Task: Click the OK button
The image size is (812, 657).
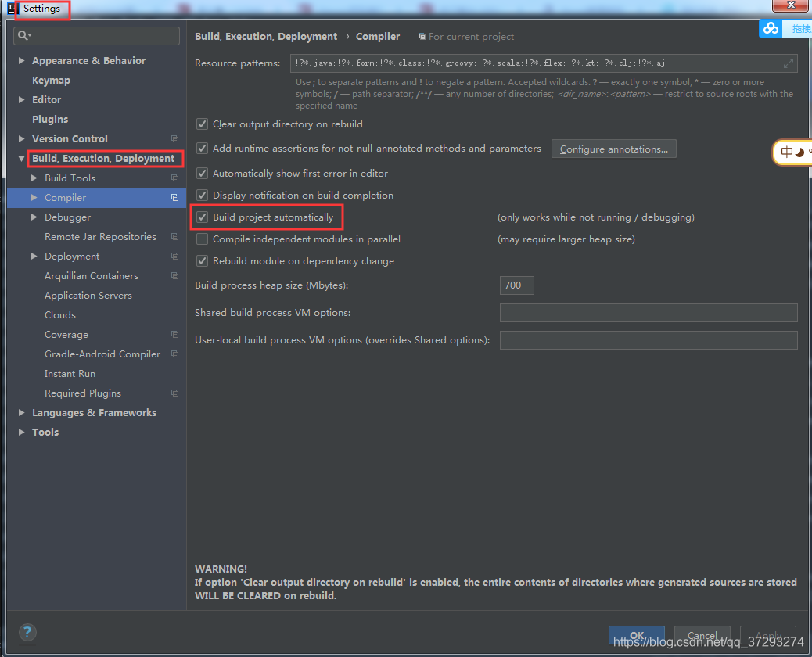Action: (x=637, y=635)
